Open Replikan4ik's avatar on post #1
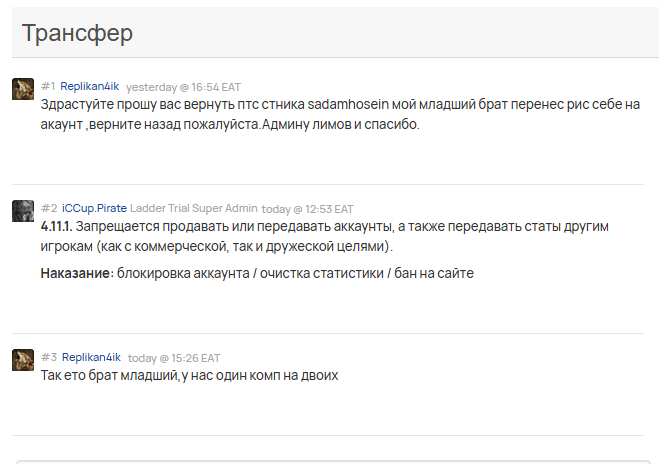This screenshot has width=659, height=464. (x=23, y=89)
